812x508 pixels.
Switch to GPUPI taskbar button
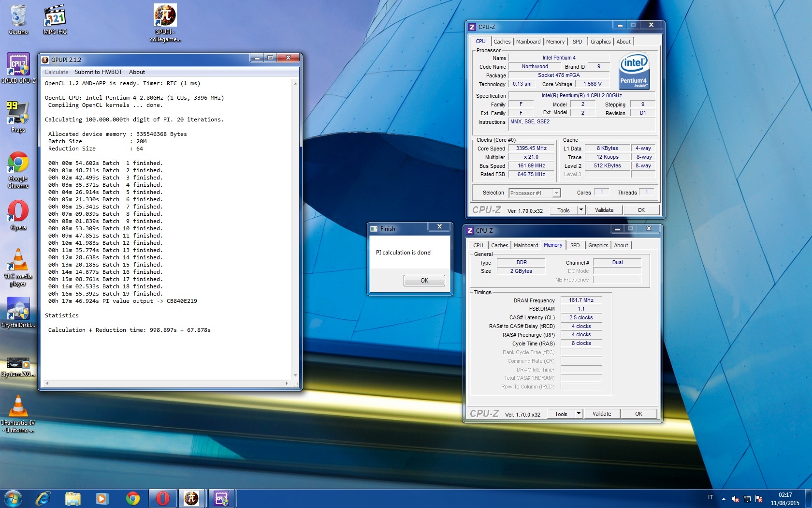191,498
